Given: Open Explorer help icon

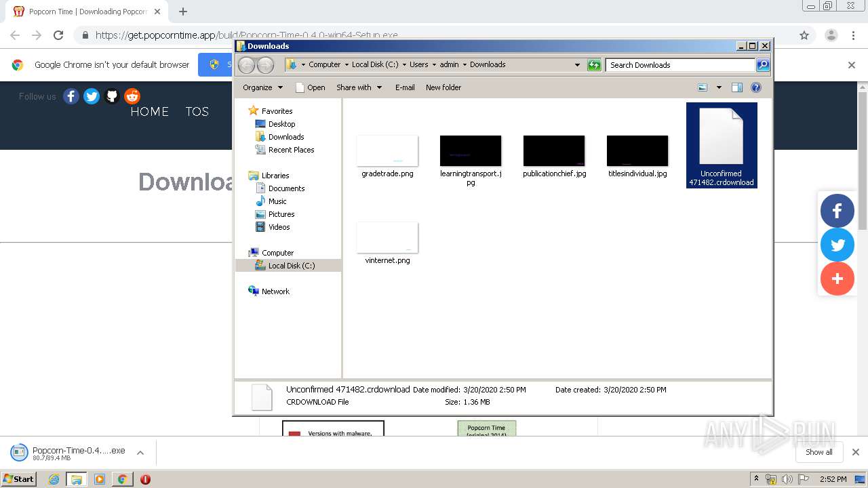Looking at the screenshot, I should point(756,87).
